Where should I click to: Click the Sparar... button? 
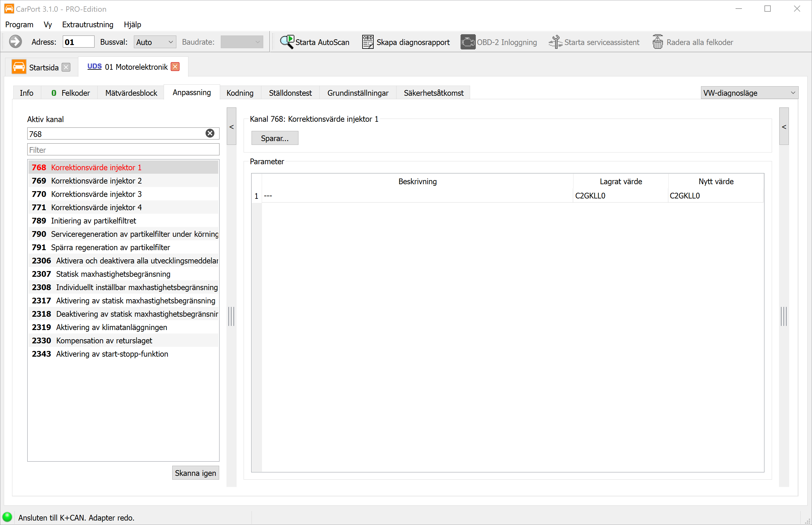275,138
